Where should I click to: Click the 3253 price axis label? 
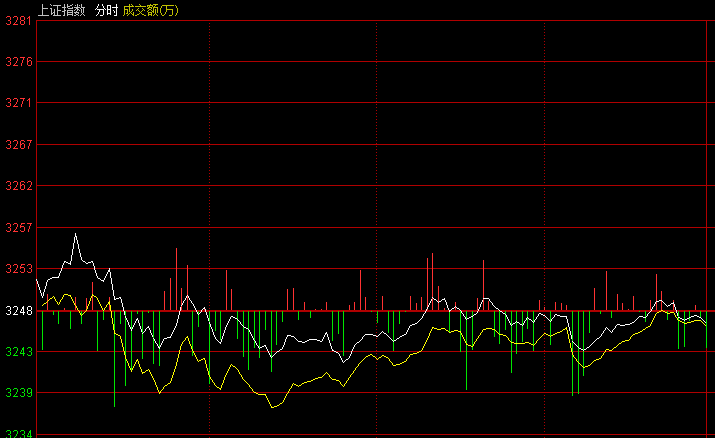[19, 269]
